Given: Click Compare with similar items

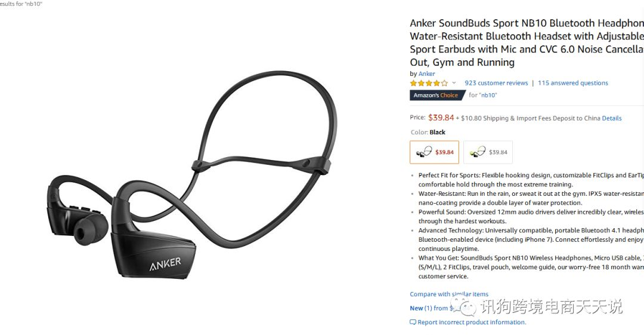Looking at the screenshot, I should (449, 294).
